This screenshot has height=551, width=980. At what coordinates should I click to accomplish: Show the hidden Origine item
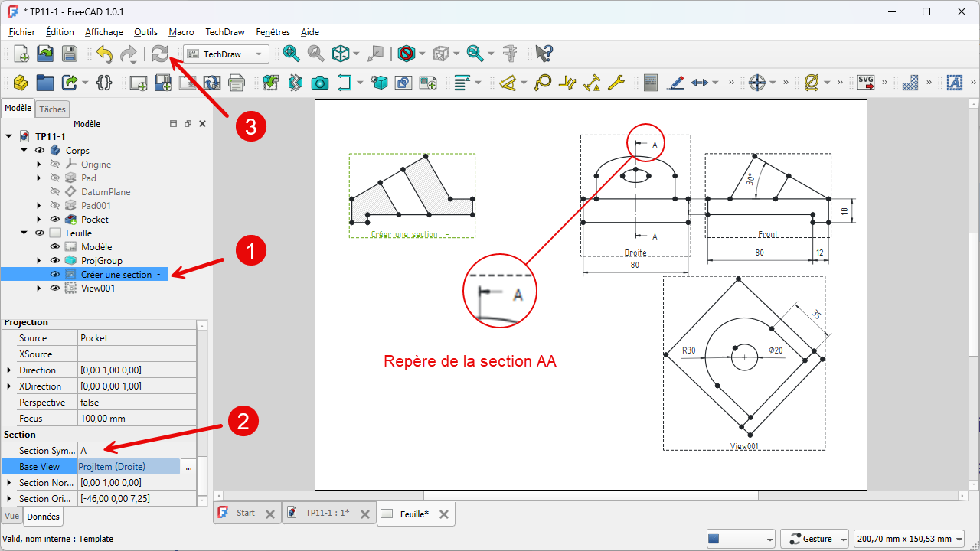click(x=55, y=165)
